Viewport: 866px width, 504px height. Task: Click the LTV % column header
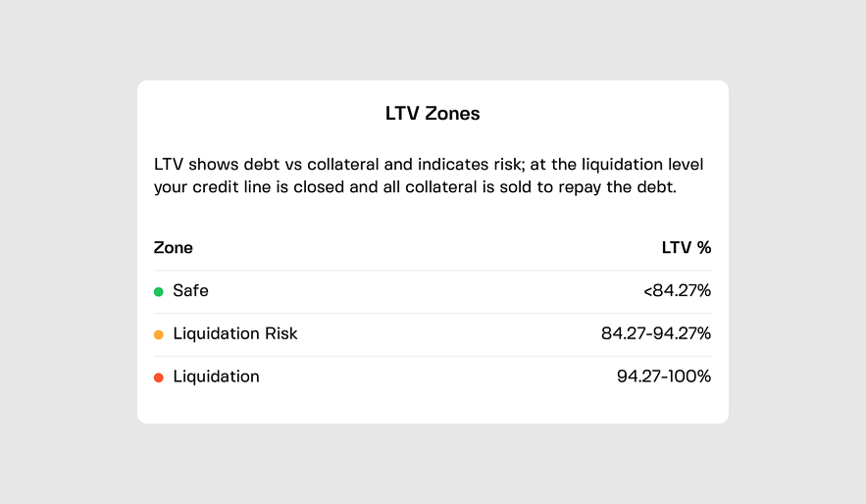coord(687,248)
